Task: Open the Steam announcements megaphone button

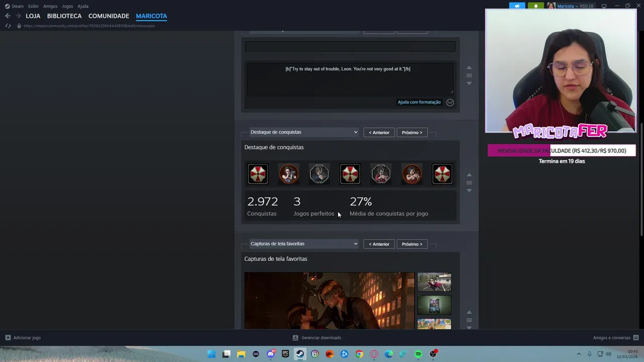Action: click(x=517, y=6)
